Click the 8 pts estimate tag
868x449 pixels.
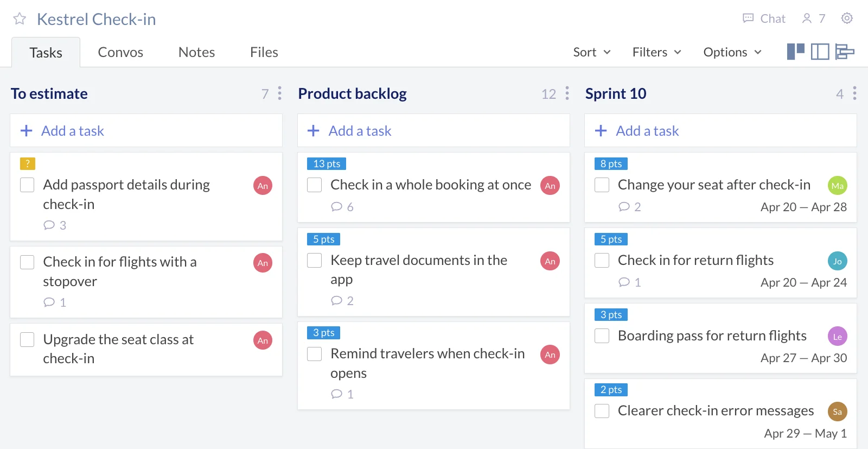click(611, 163)
